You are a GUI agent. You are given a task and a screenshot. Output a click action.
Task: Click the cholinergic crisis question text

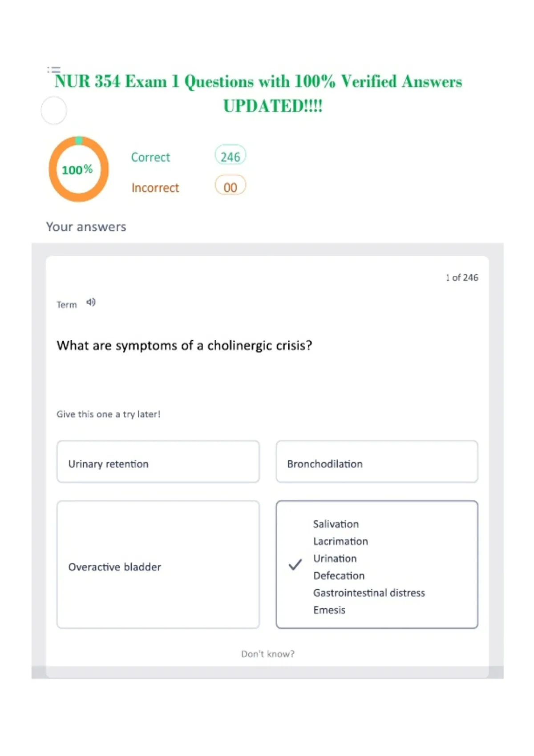[184, 346]
